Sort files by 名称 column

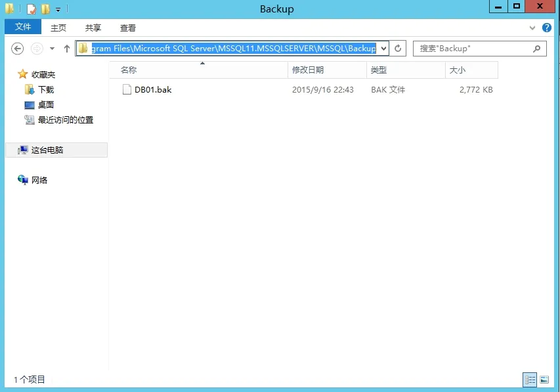pyautogui.click(x=198, y=70)
